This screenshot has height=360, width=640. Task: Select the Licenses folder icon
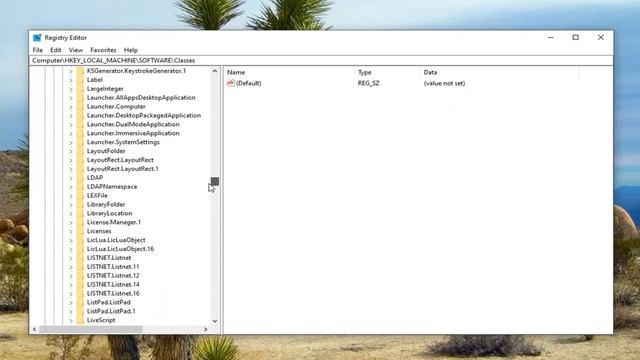pyautogui.click(x=80, y=231)
